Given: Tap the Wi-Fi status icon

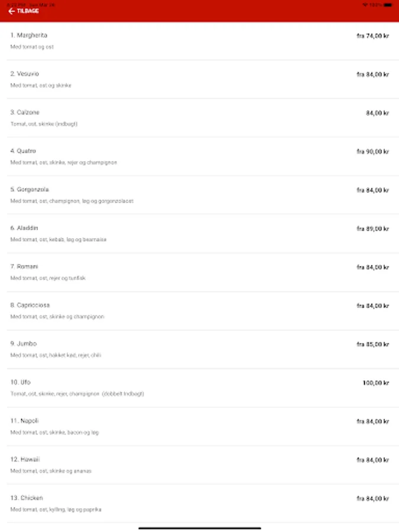Looking at the screenshot, I should pyautogui.click(x=365, y=4).
